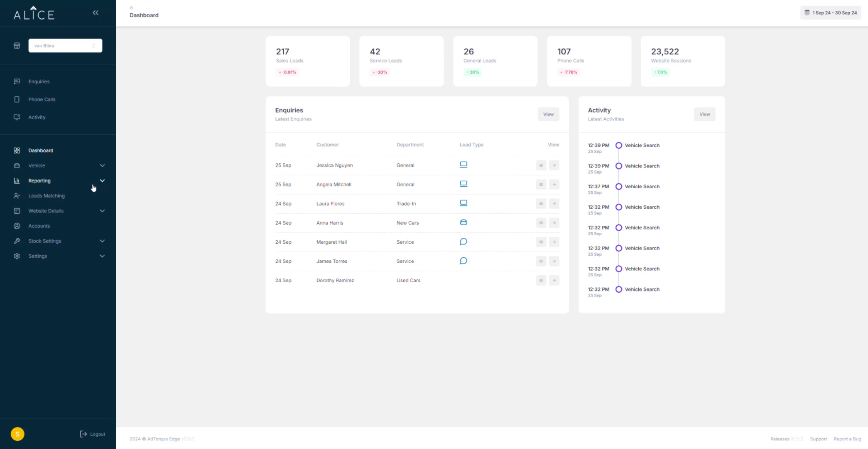Click the Accounts user-circle icon

coord(17,226)
